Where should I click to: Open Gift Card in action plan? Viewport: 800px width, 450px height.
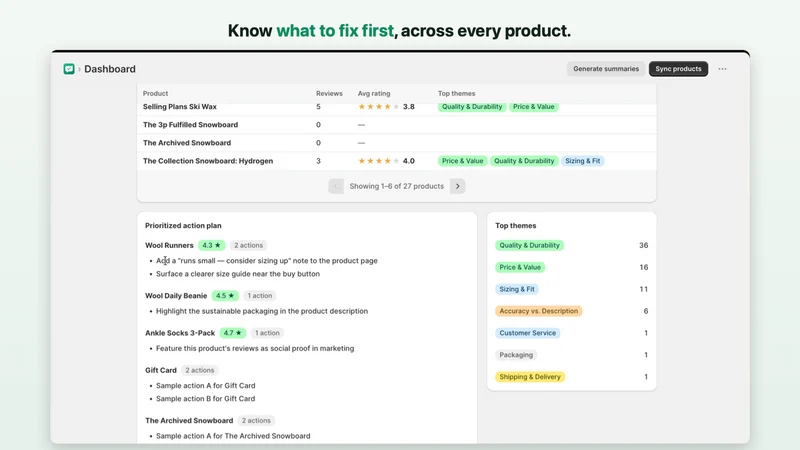[x=161, y=370]
